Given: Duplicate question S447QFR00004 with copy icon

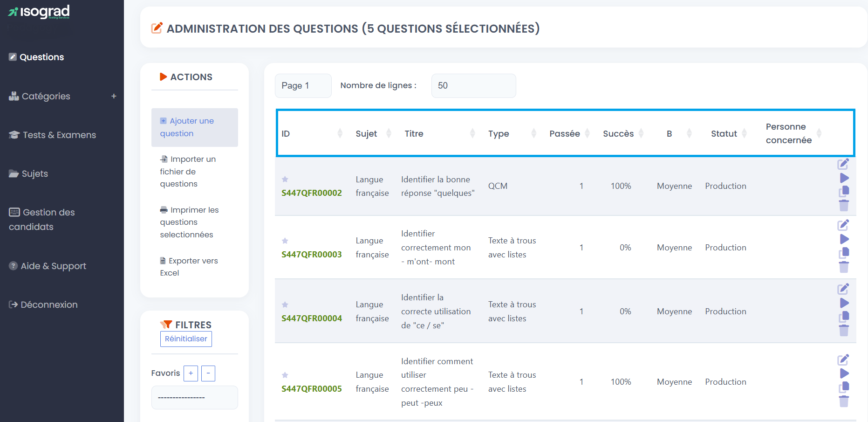Looking at the screenshot, I should tap(844, 317).
